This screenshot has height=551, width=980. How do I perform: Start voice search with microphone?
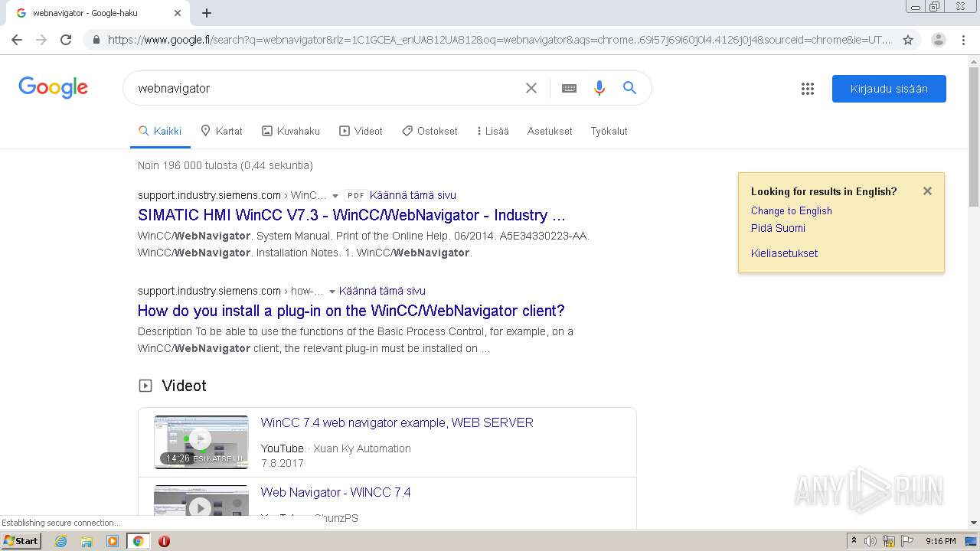(599, 88)
